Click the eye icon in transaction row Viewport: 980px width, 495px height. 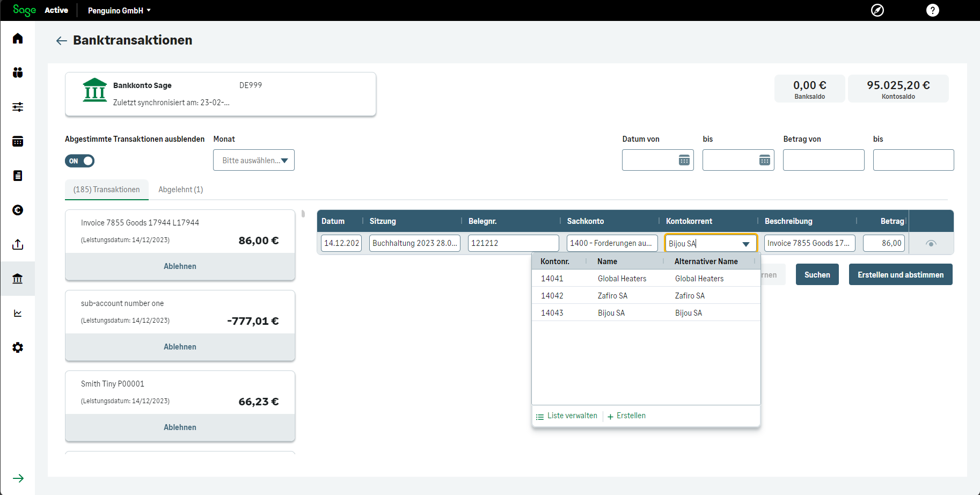click(x=931, y=243)
